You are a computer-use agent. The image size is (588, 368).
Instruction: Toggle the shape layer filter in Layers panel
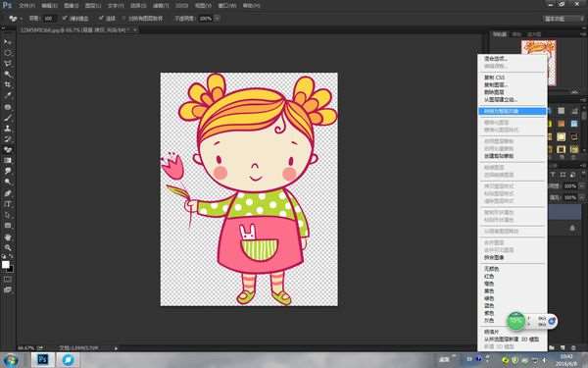(x=563, y=175)
